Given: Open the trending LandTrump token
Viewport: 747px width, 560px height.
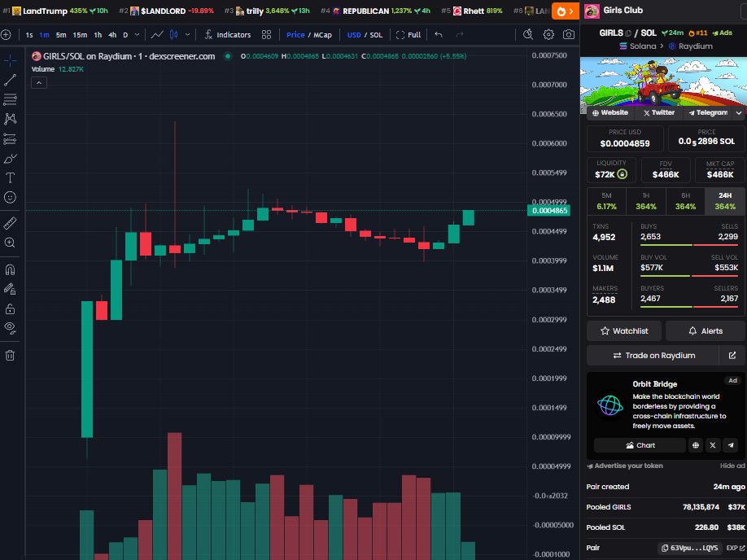Looking at the screenshot, I should pyautogui.click(x=56, y=11).
